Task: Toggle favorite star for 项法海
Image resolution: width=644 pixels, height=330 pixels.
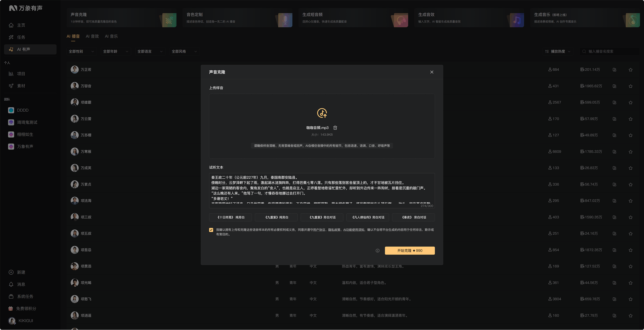Action: [x=631, y=201]
